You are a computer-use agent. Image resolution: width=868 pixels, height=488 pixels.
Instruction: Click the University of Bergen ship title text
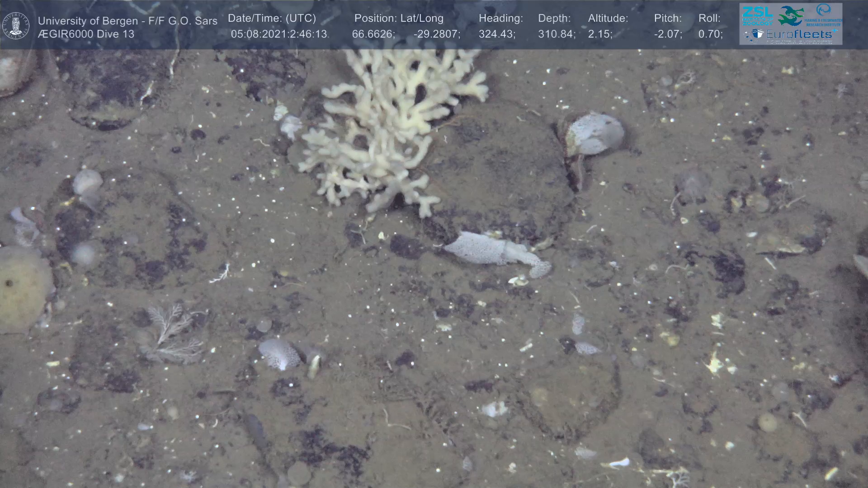127,21
